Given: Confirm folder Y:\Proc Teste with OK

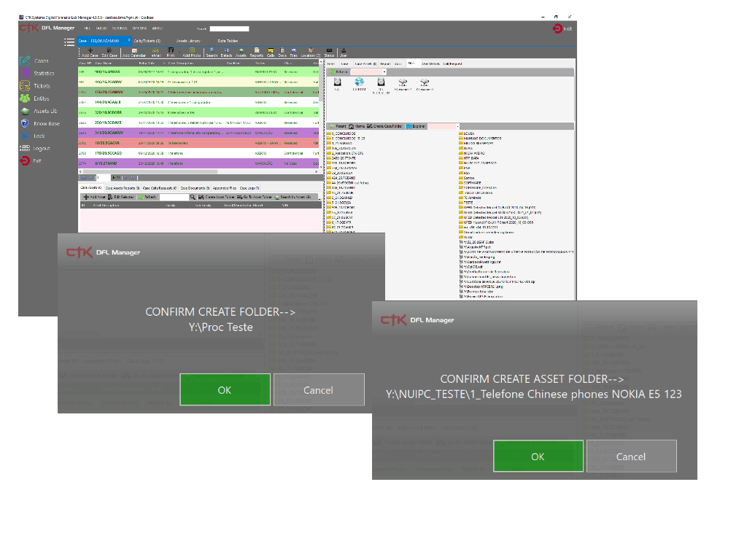Looking at the screenshot, I should coord(225,390).
